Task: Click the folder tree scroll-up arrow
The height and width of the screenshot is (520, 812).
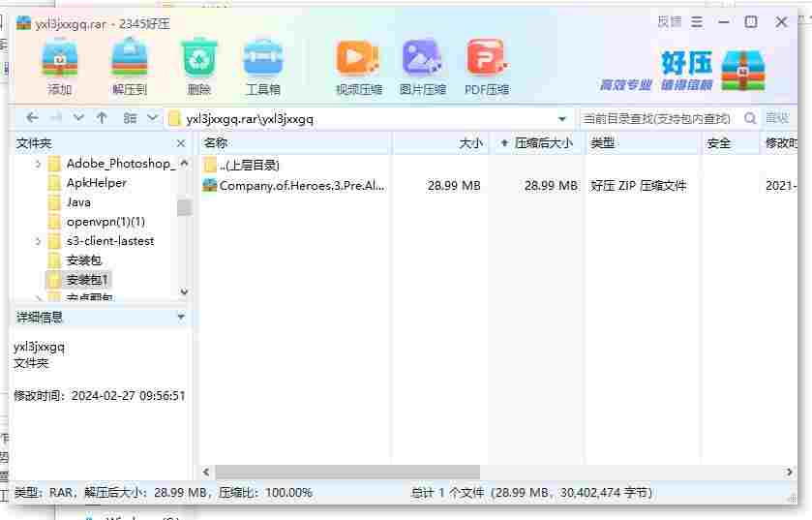Action: coord(184,163)
